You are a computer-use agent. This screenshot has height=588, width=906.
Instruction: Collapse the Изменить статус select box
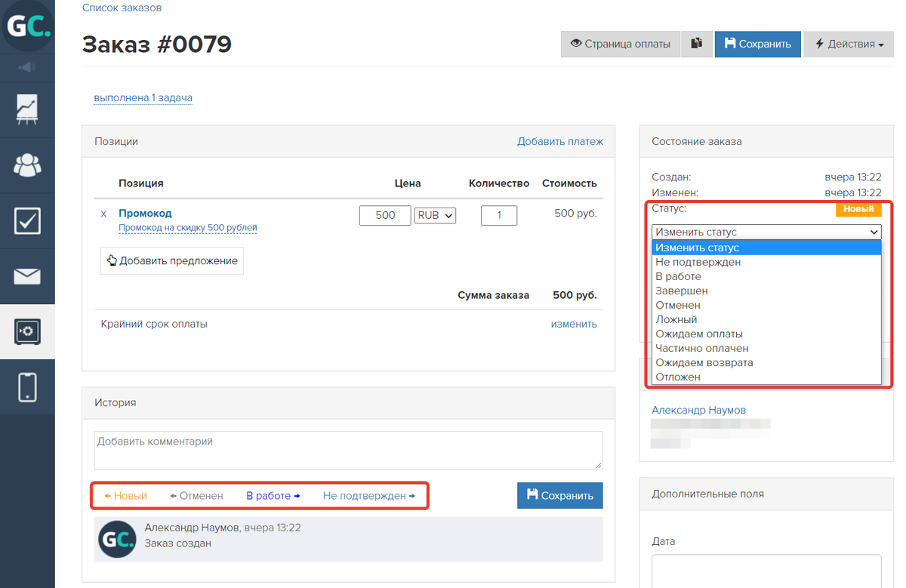[766, 232]
